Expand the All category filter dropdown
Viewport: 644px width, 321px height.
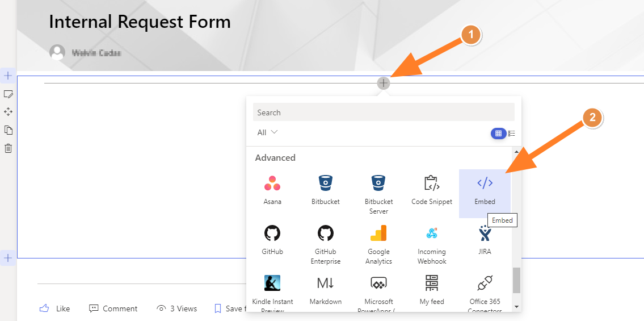pyautogui.click(x=267, y=132)
